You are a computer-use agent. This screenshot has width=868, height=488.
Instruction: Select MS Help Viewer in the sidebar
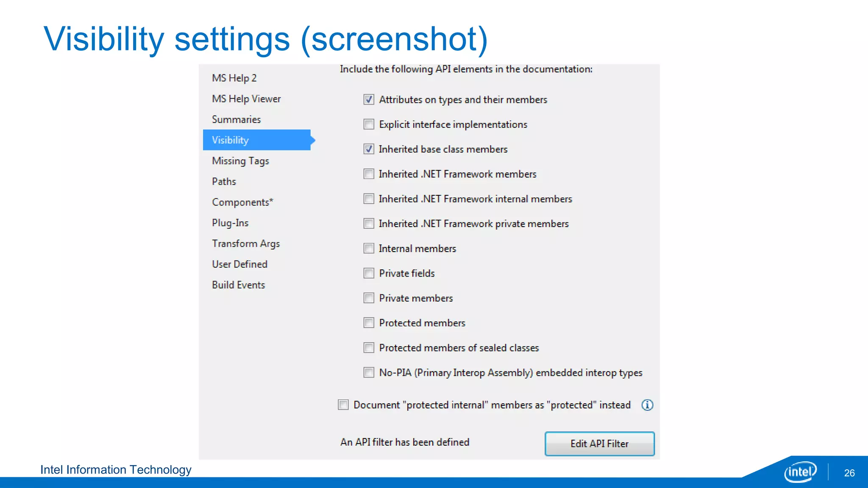(246, 99)
